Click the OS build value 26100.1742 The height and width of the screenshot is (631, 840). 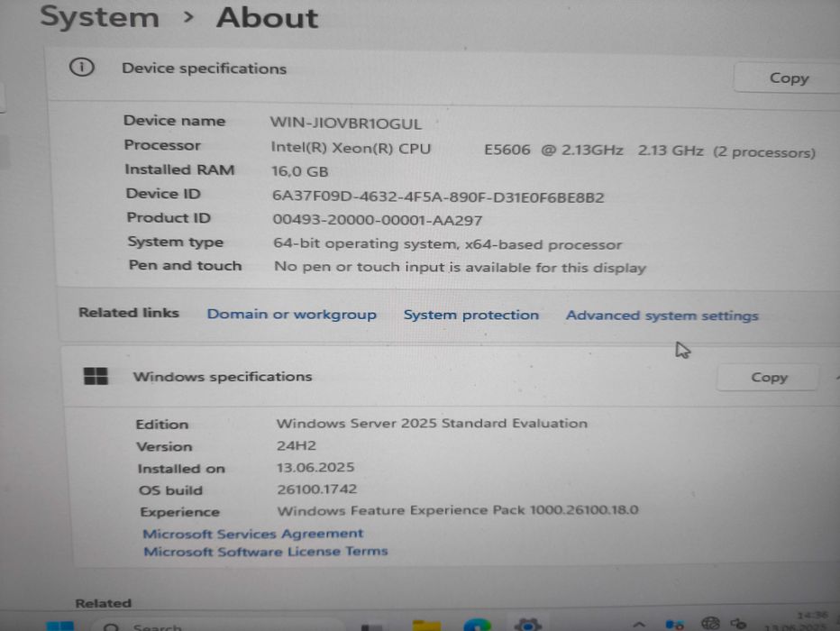(x=316, y=489)
